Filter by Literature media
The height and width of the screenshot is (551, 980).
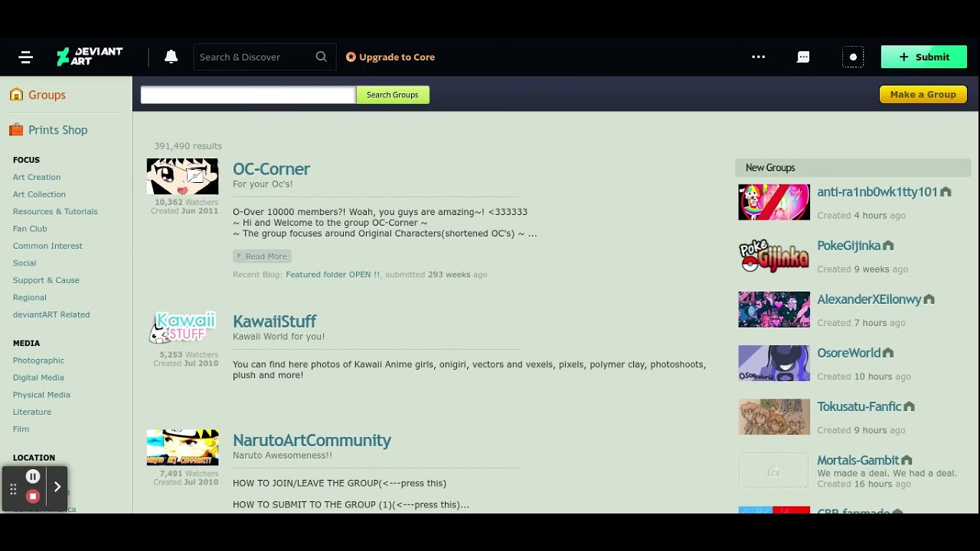32,412
